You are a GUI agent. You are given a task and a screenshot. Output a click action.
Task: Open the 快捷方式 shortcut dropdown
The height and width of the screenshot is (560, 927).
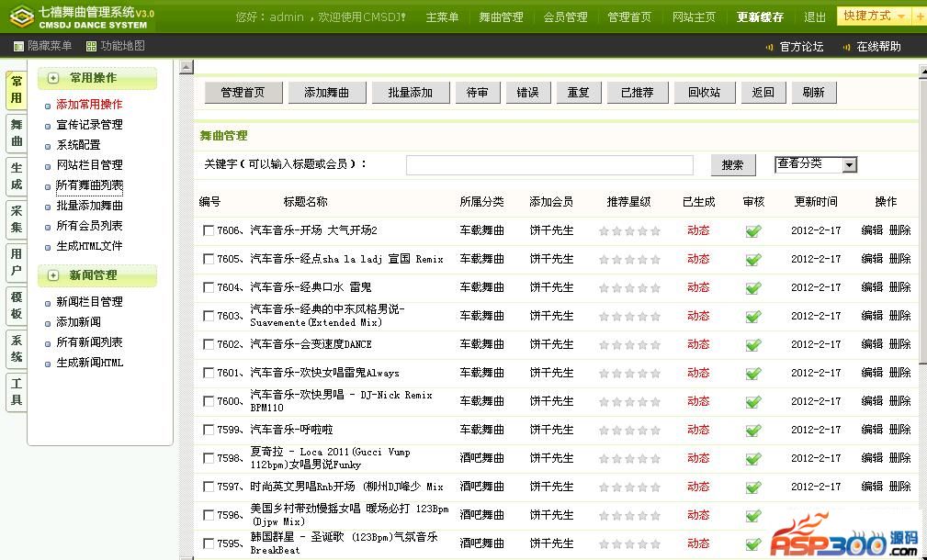point(873,16)
